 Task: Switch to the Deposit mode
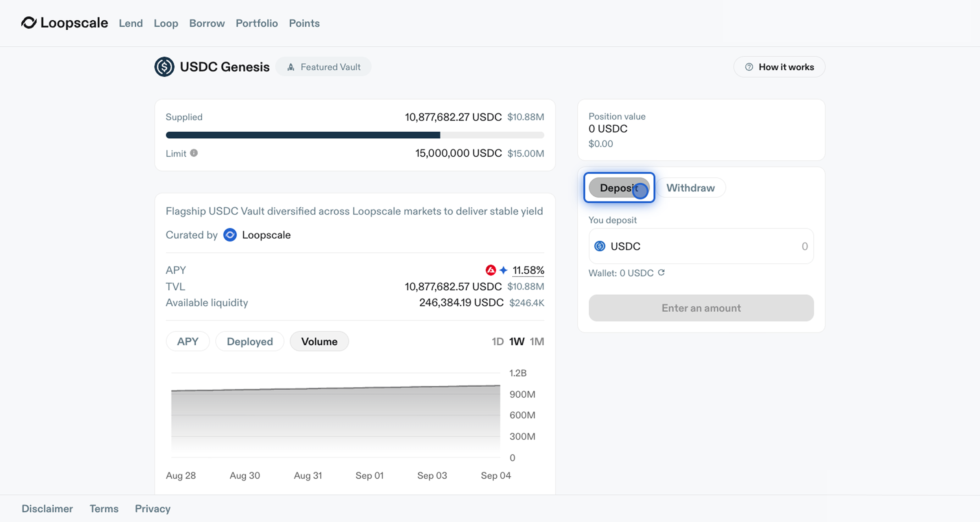pos(619,187)
